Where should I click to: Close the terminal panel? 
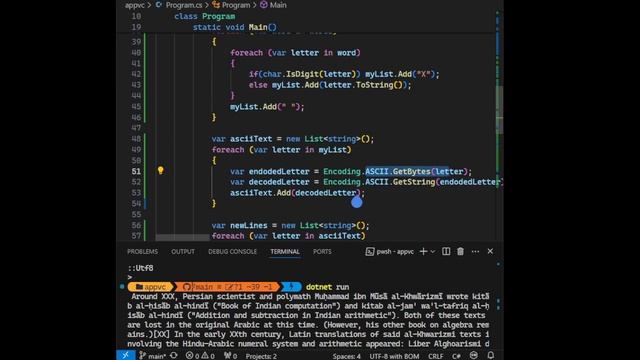[x=490, y=251]
